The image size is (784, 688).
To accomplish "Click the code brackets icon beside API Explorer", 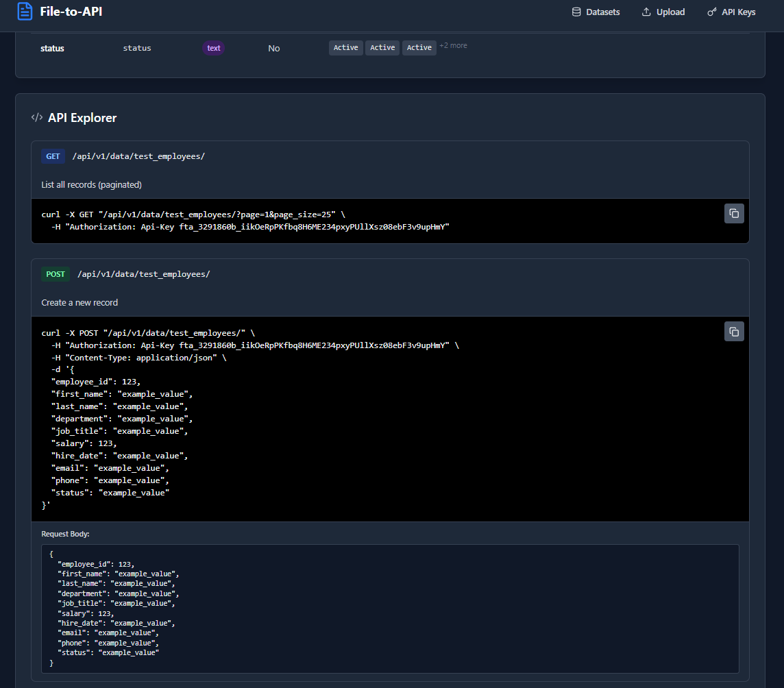I will (x=36, y=117).
